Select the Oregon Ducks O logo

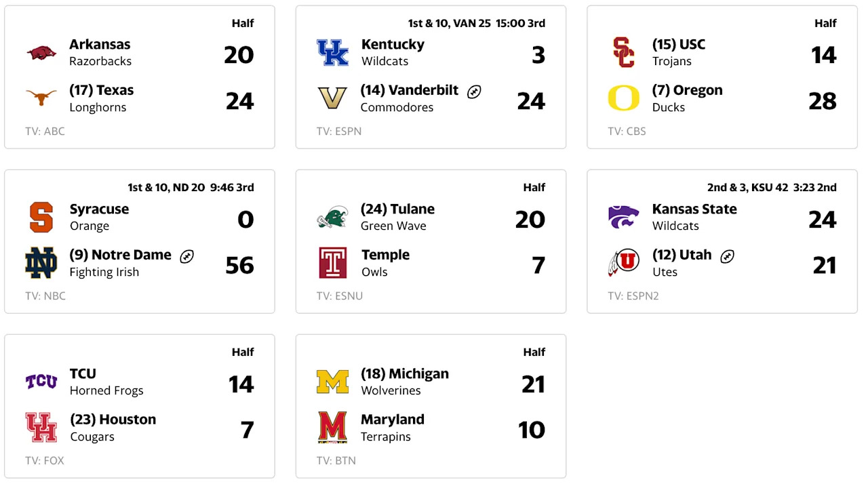click(x=623, y=98)
